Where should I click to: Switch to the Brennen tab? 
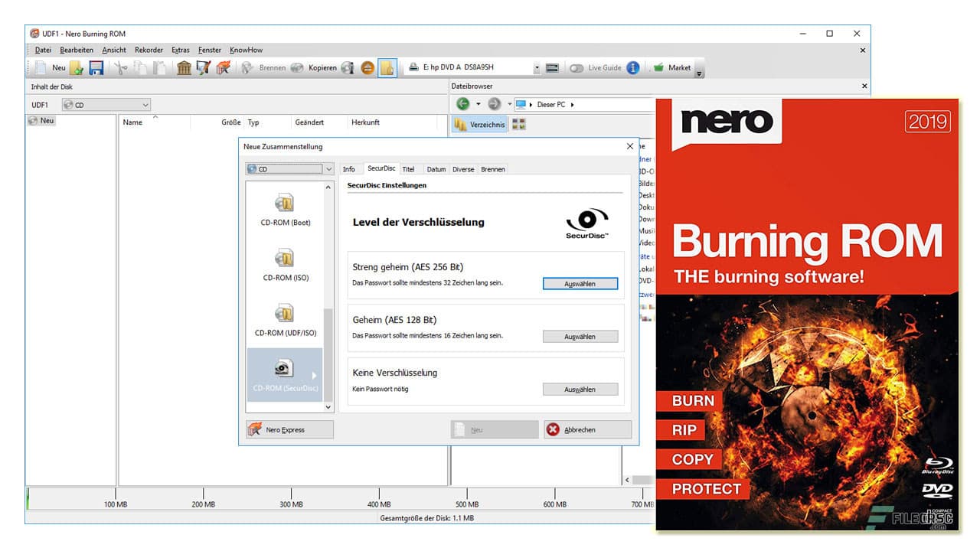[x=493, y=169]
